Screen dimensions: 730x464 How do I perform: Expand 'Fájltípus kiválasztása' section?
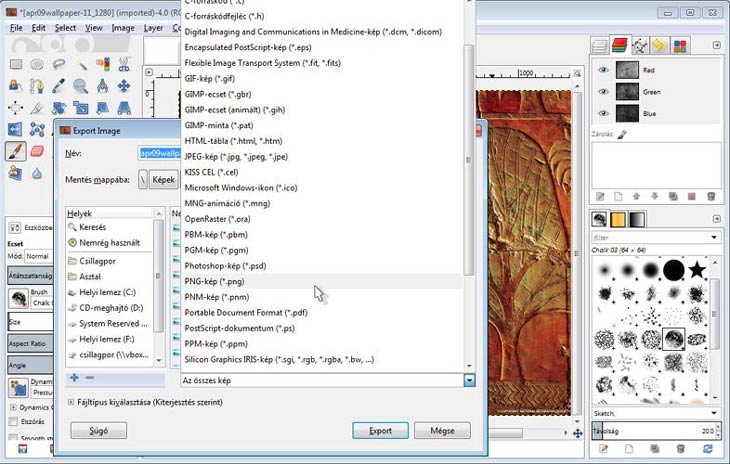click(71, 402)
